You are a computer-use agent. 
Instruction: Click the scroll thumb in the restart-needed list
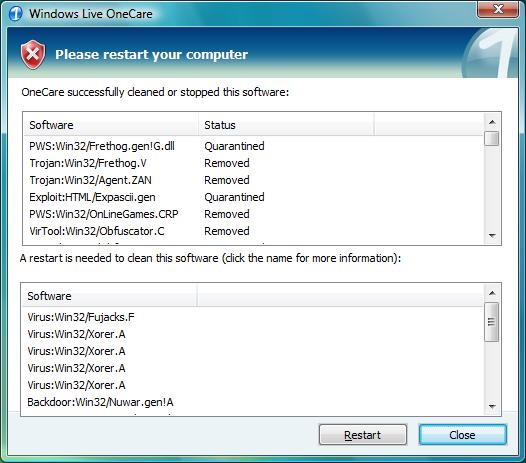[x=492, y=322]
